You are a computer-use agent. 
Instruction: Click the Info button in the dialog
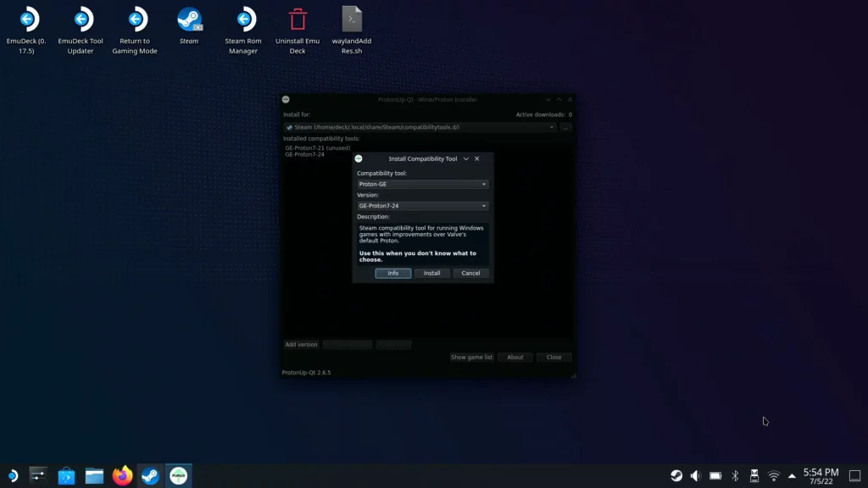pos(393,274)
